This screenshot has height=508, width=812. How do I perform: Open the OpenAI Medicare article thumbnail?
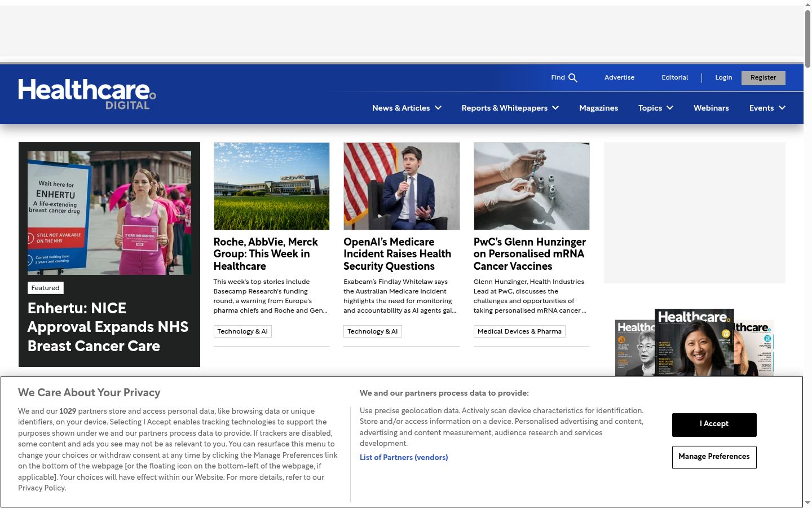point(401,186)
